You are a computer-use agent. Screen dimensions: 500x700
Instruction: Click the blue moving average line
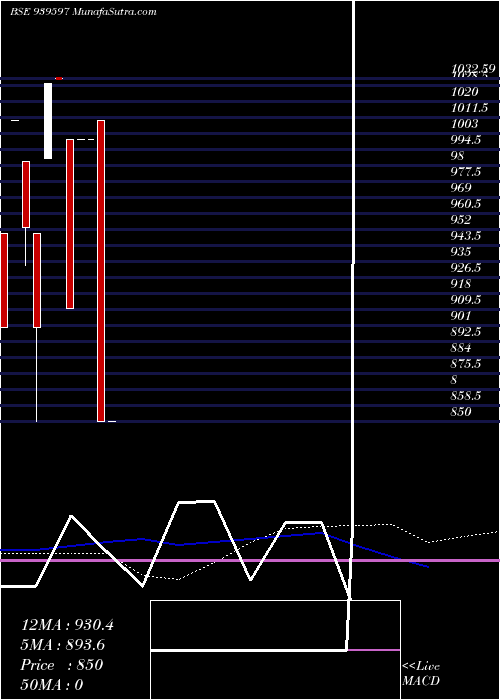coord(214,542)
